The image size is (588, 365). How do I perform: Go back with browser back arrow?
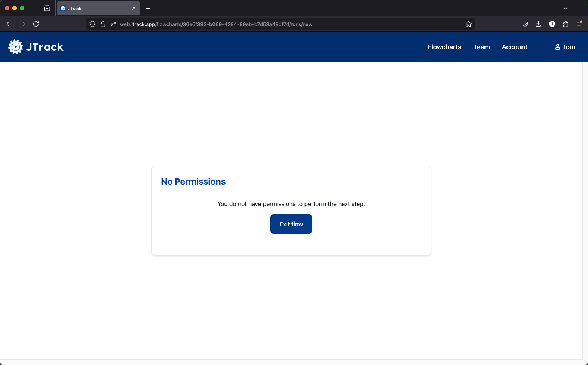tap(9, 24)
